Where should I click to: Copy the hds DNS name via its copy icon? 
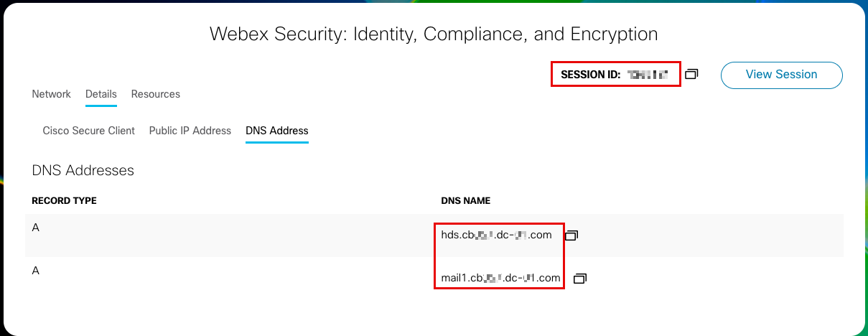pyautogui.click(x=571, y=235)
